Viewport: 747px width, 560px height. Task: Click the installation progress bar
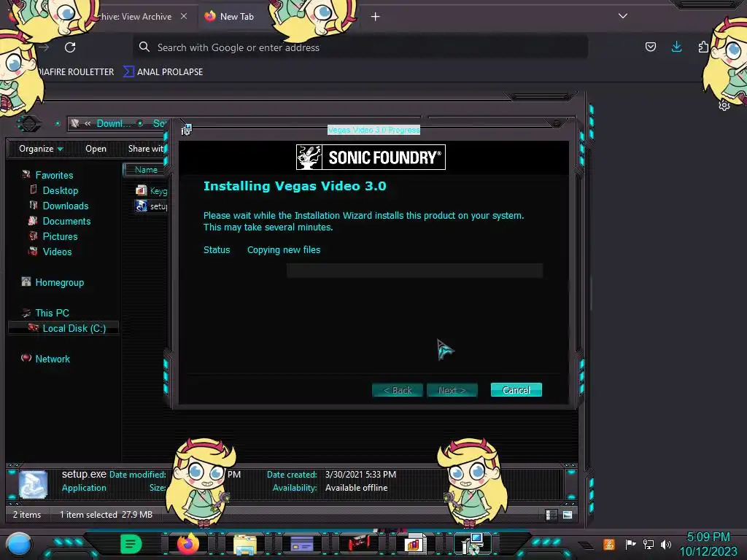[414, 271]
